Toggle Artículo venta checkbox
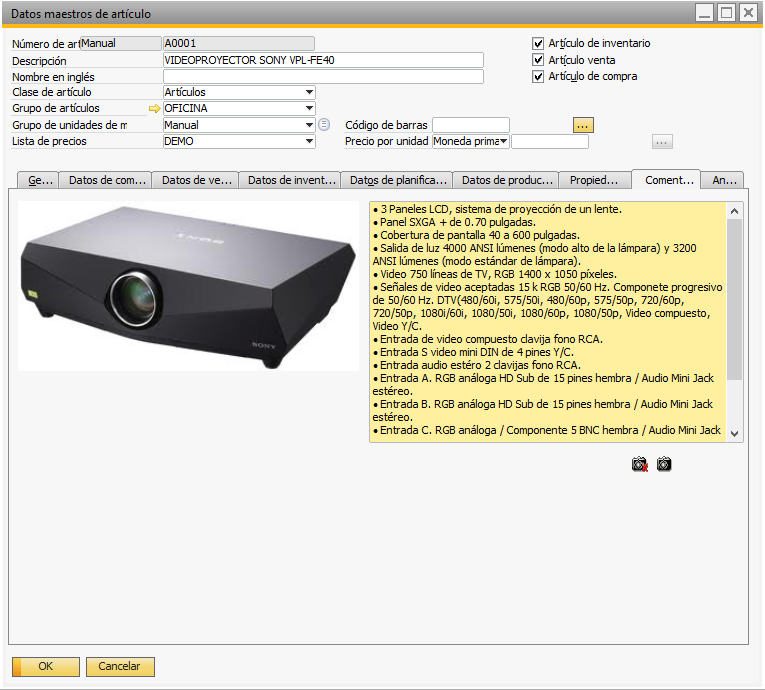This screenshot has width=765, height=690. click(538, 60)
